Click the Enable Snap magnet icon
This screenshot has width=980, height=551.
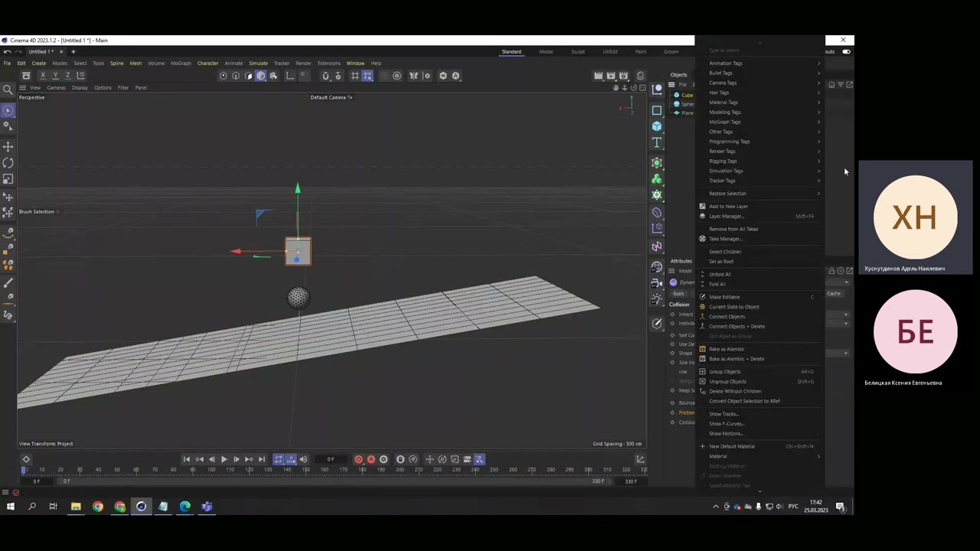[x=325, y=76]
